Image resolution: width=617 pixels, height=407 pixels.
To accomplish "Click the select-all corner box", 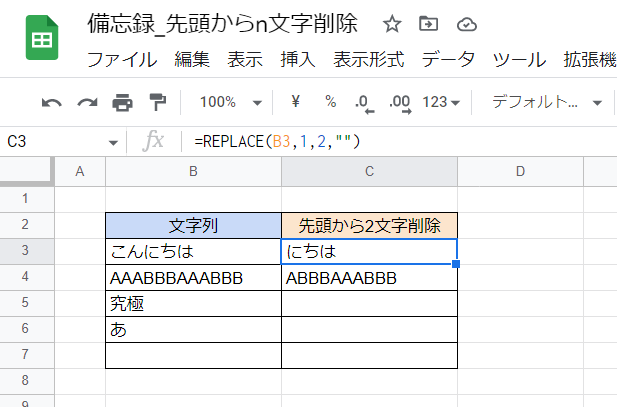I will (26, 171).
